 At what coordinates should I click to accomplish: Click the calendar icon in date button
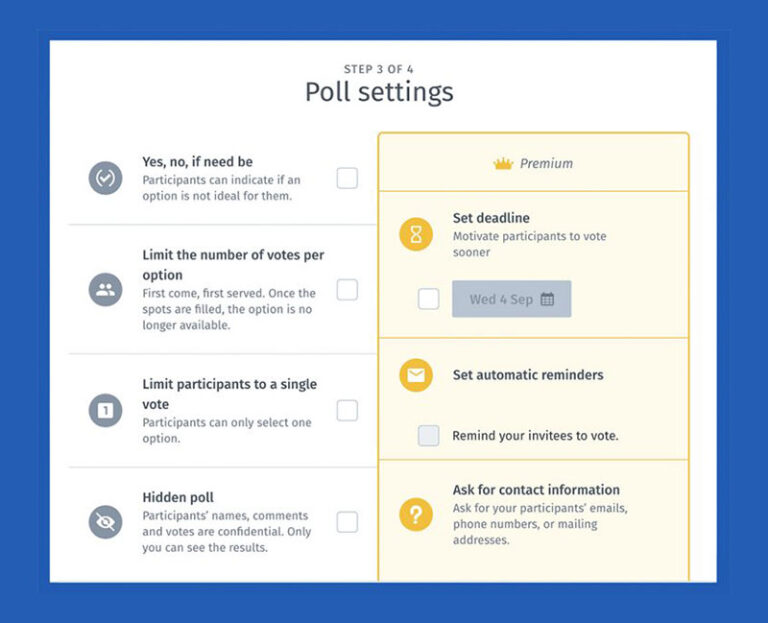tap(547, 299)
